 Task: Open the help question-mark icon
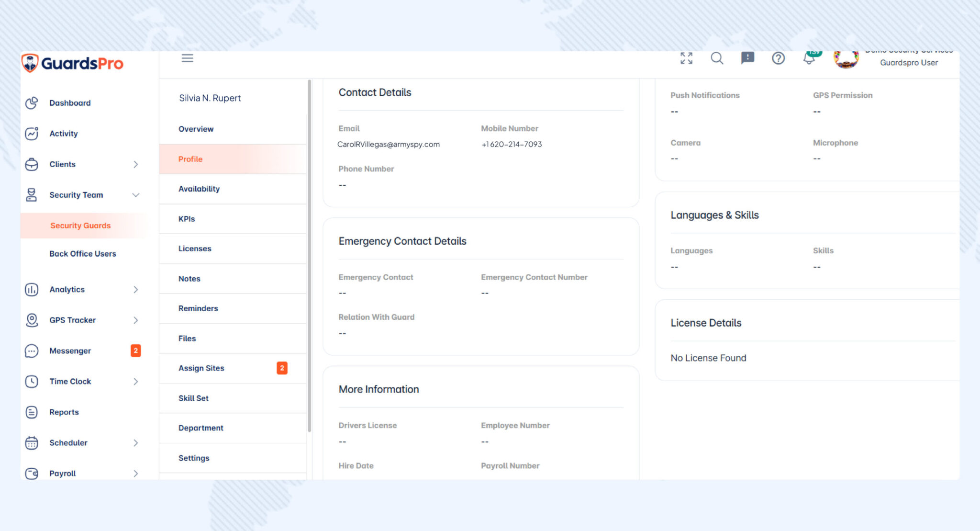(x=778, y=58)
